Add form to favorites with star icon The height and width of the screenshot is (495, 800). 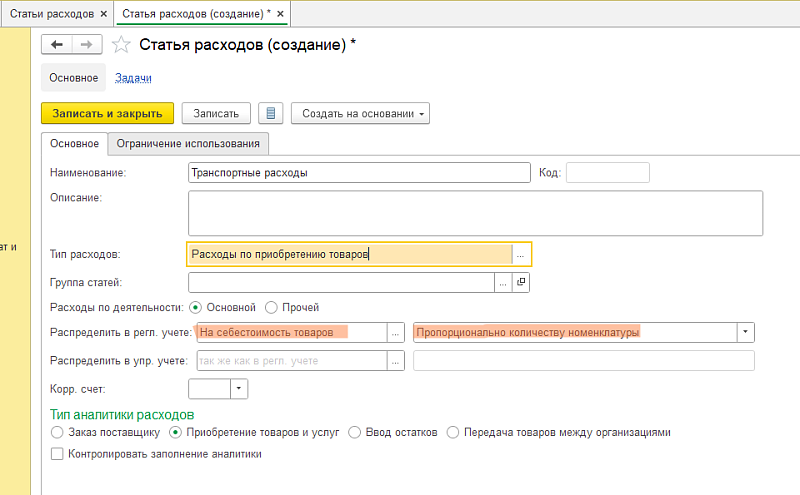coord(121,44)
